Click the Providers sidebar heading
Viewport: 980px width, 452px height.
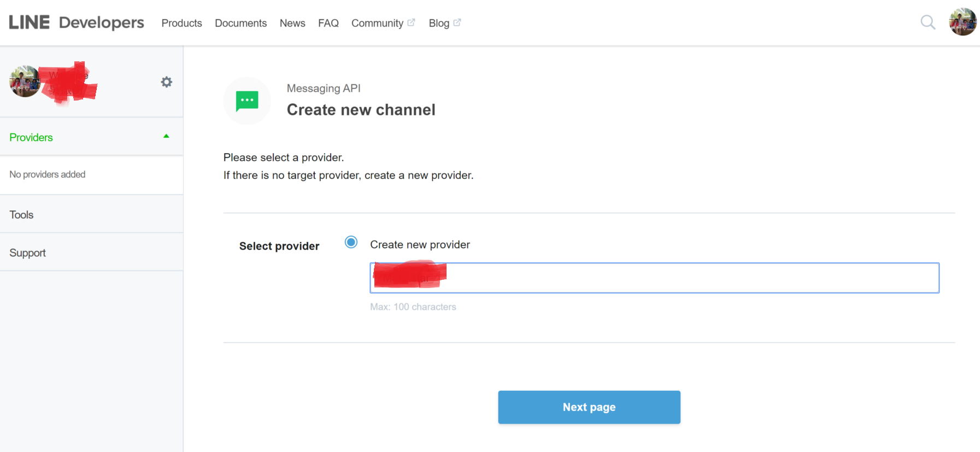31,137
